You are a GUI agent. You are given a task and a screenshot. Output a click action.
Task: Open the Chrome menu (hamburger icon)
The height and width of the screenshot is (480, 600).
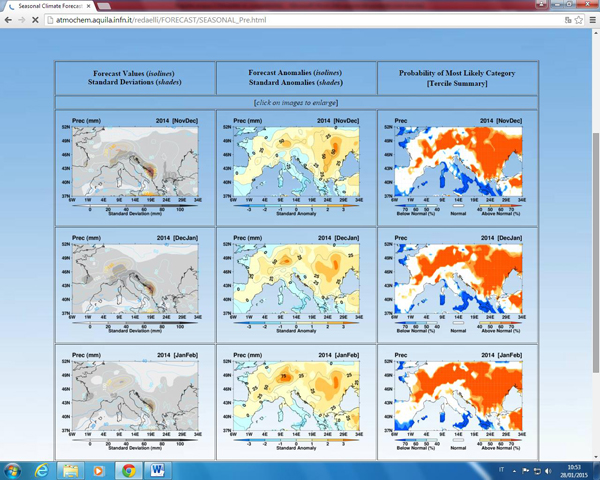pyautogui.click(x=592, y=20)
